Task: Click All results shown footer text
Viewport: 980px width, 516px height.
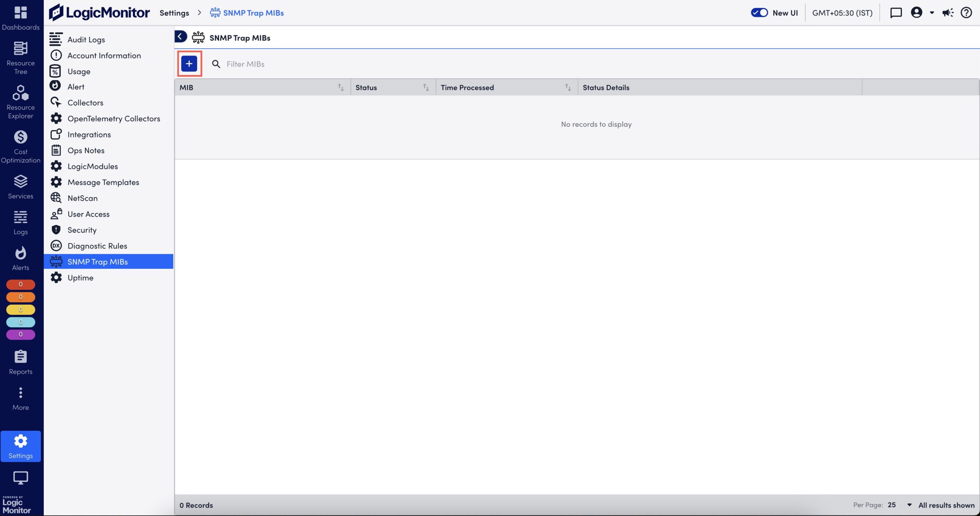Action: tap(946, 505)
